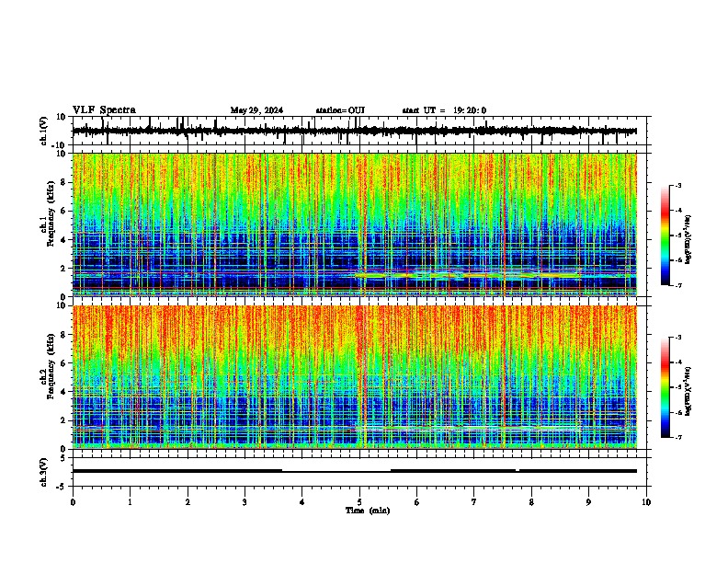Click the 'VLF Spectra' title text
Screen dimensions: 728x563
[104, 110]
